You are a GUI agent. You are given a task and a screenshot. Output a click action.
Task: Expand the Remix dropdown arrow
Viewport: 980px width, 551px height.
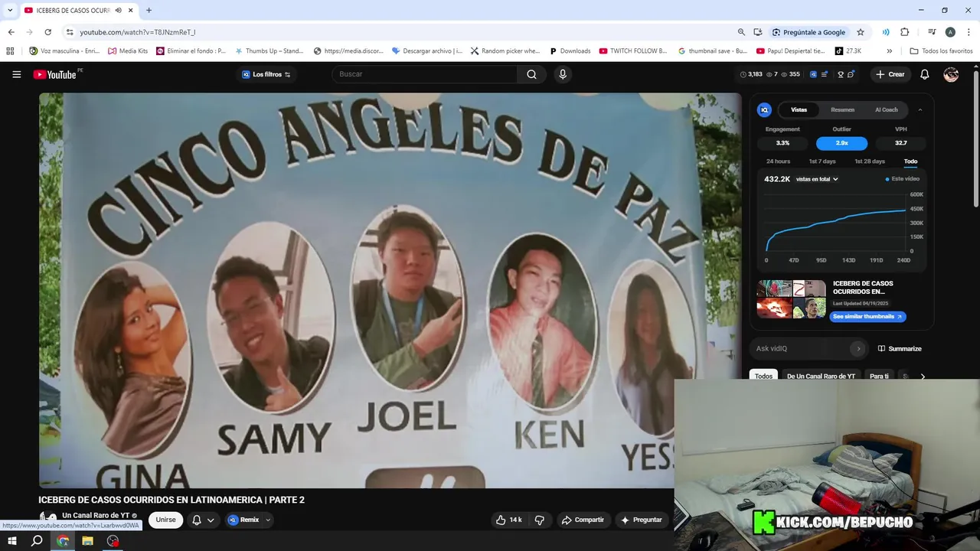267,520
